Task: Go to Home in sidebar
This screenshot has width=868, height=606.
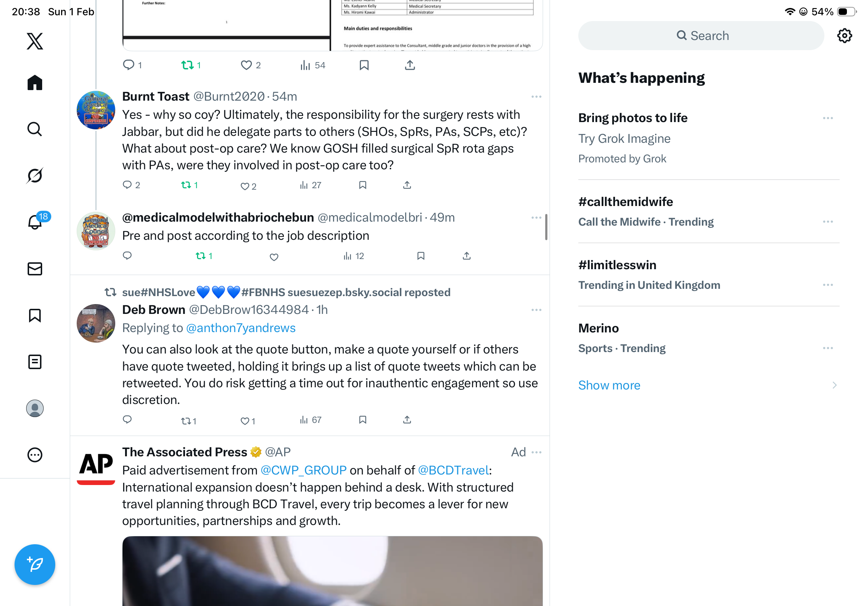Action: 35,82
